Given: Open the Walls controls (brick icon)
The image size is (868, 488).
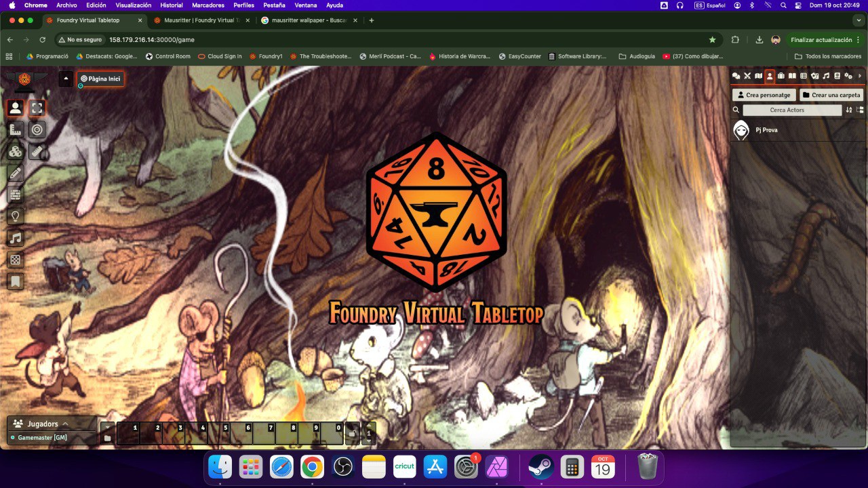Looking at the screenshot, I should 16,195.
